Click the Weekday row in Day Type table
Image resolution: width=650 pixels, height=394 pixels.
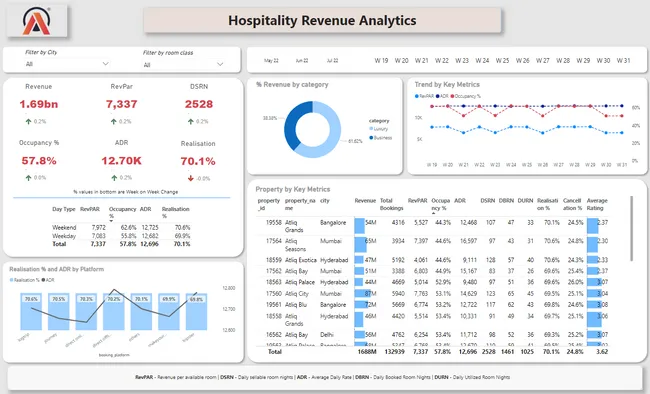(121, 236)
